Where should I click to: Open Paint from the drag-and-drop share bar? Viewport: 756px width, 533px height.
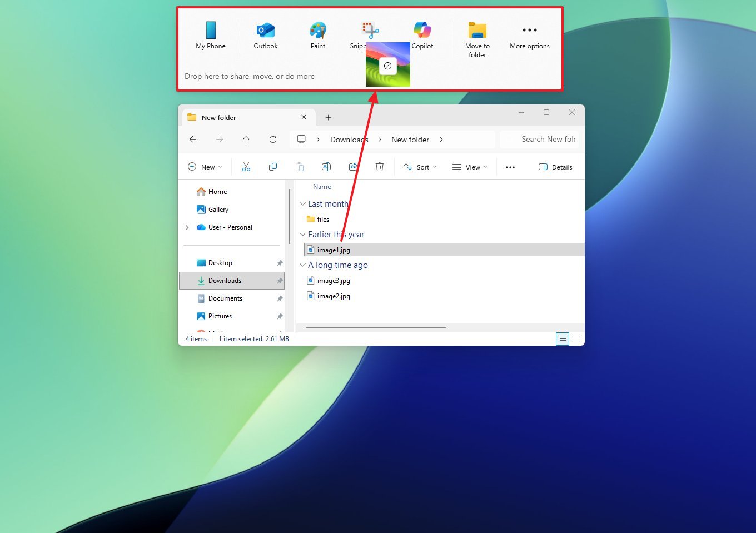(317, 35)
